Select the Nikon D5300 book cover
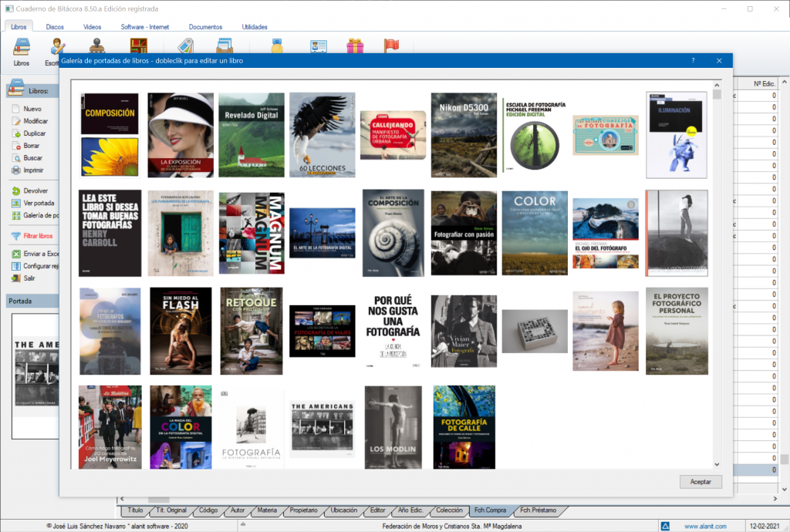 coord(464,135)
